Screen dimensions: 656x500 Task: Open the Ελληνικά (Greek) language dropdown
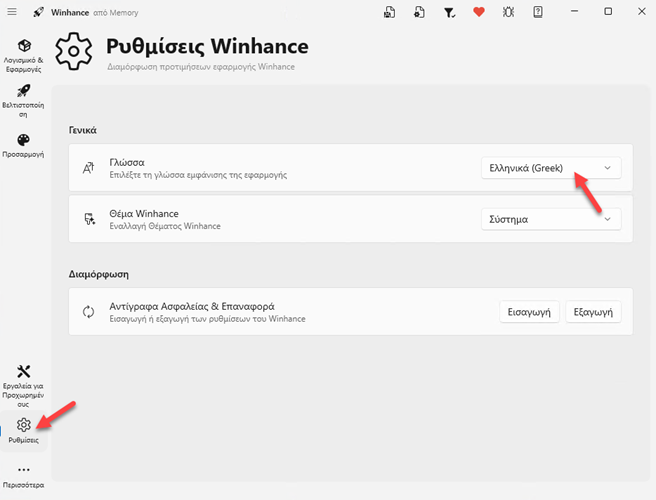[x=551, y=168]
